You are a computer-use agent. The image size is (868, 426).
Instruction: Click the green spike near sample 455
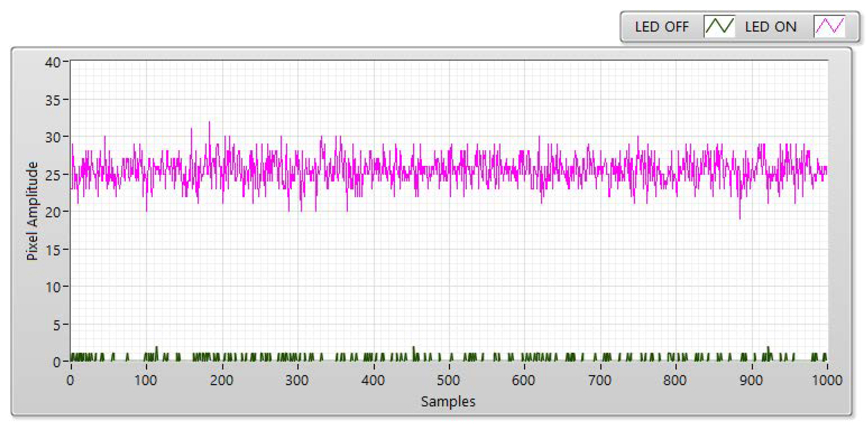pos(413,348)
